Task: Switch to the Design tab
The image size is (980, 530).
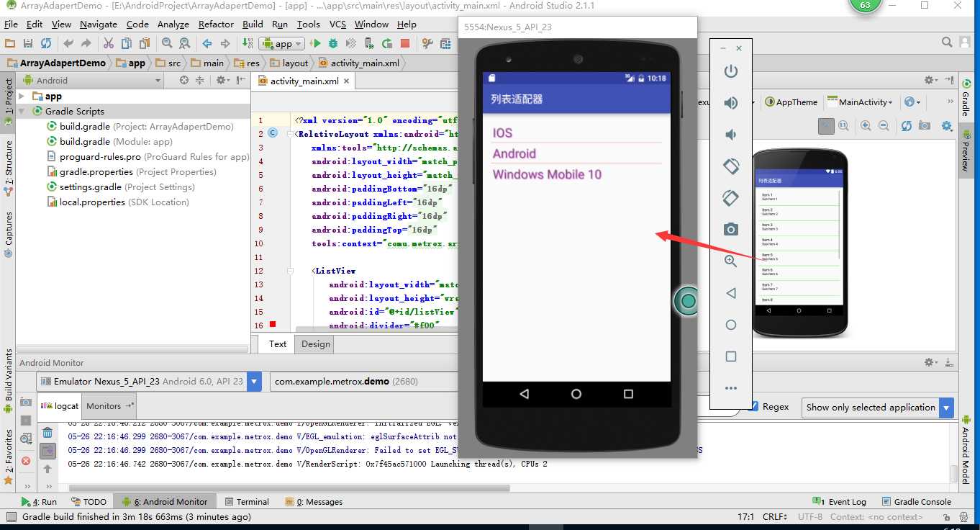Action: (x=315, y=343)
